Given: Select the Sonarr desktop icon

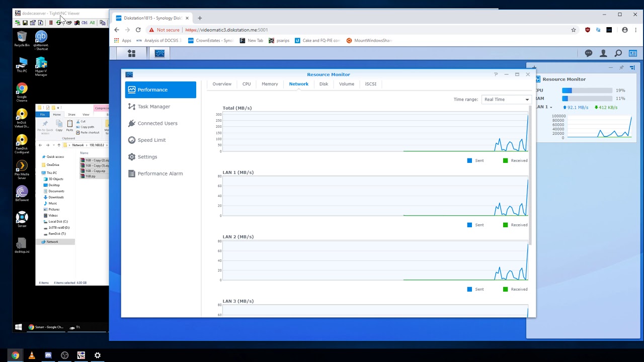Looking at the screenshot, I should tap(22, 220).
